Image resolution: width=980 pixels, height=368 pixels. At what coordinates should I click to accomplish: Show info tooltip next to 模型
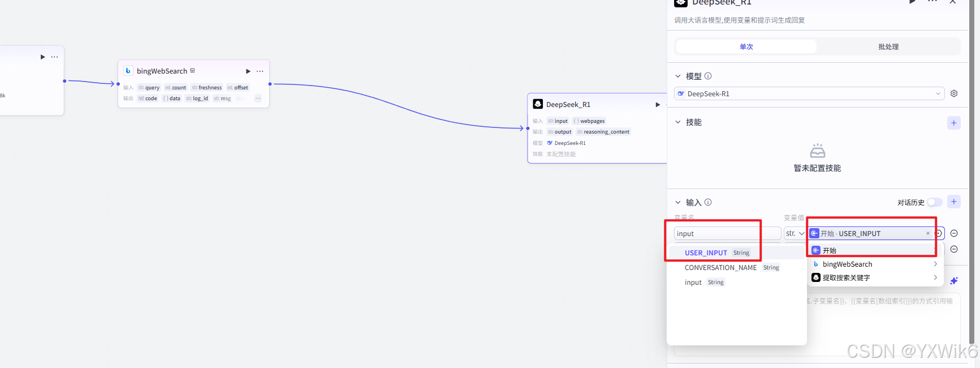pyautogui.click(x=708, y=76)
